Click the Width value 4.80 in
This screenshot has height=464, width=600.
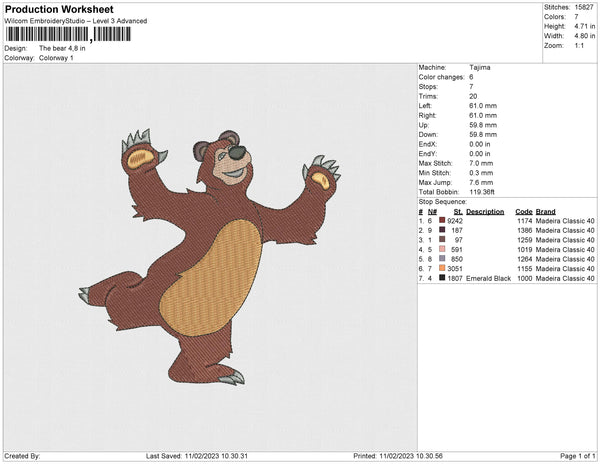pos(584,36)
